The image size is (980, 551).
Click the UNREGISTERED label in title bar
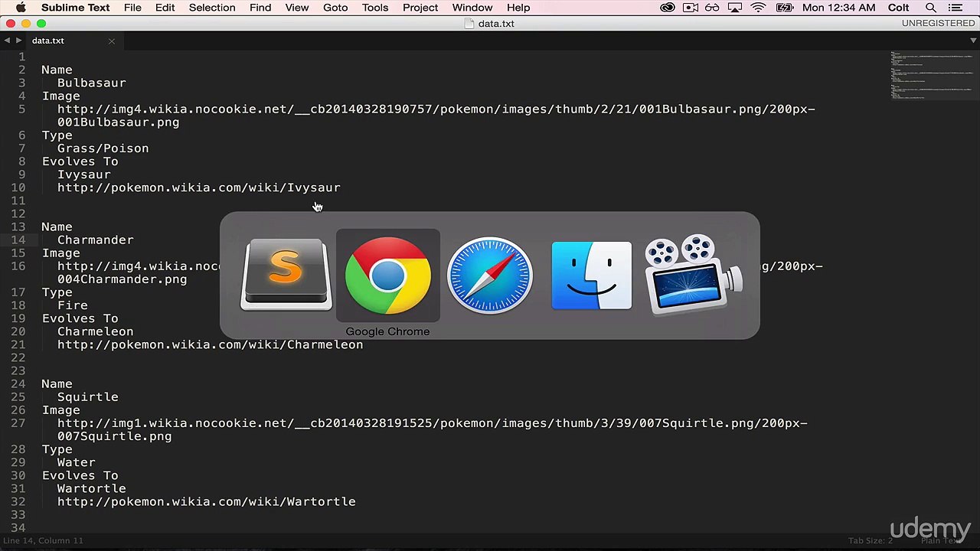coord(938,24)
